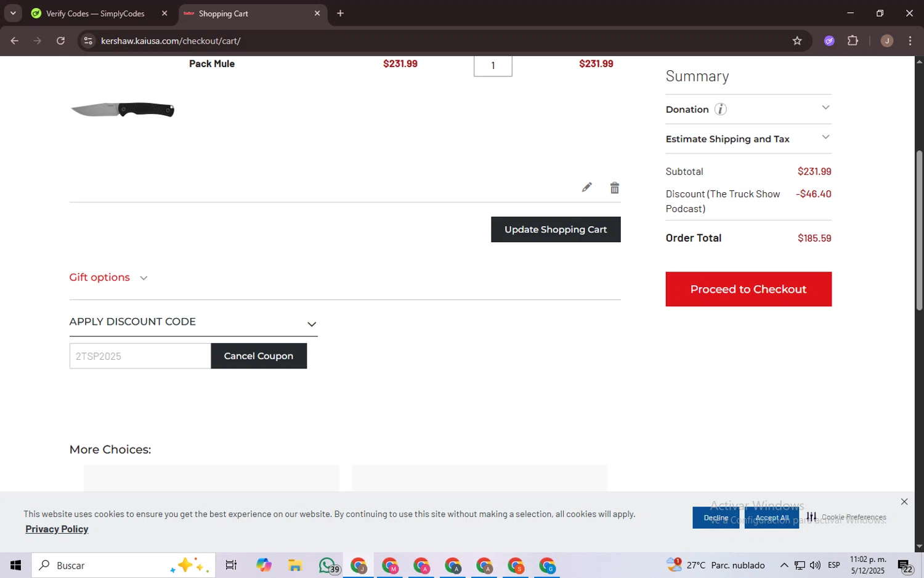The height and width of the screenshot is (578, 924).
Task: Click the Update Shopping Cart button
Action: [556, 229]
